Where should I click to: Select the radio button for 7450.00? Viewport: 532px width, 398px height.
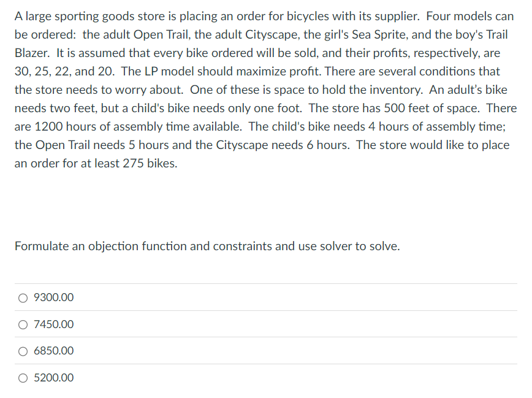pos(23,324)
